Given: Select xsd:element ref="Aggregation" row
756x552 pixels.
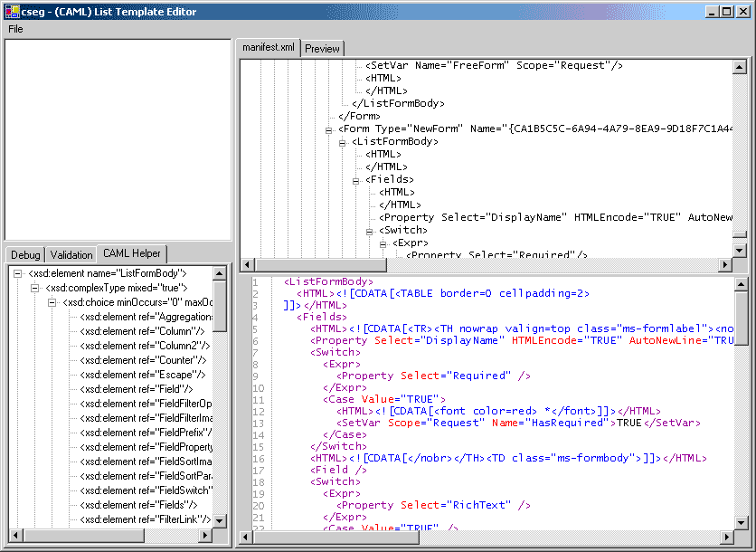Looking at the screenshot, I should click(x=146, y=317).
